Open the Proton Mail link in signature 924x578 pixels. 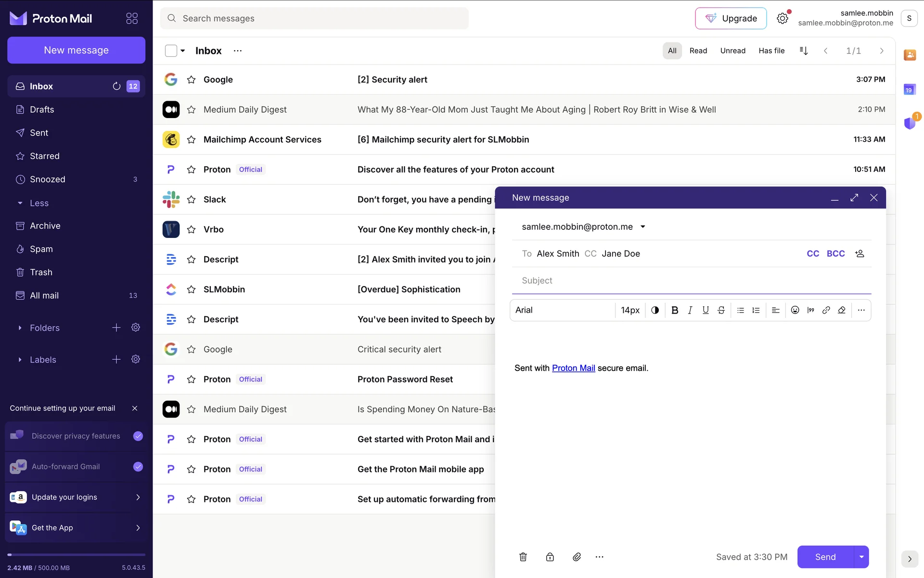pos(573,368)
